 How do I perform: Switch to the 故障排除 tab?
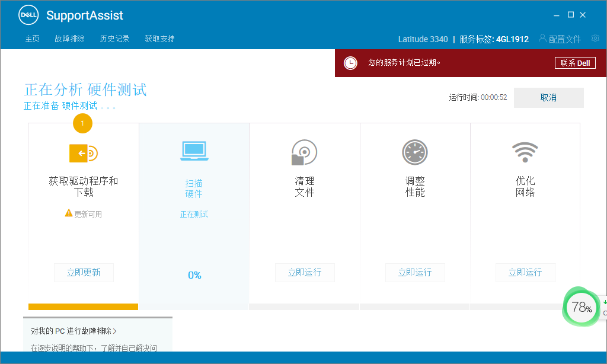point(69,39)
